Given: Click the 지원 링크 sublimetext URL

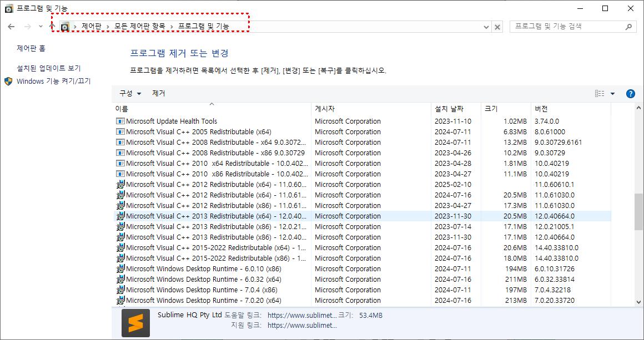Looking at the screenshot, I should coord(302,325).
